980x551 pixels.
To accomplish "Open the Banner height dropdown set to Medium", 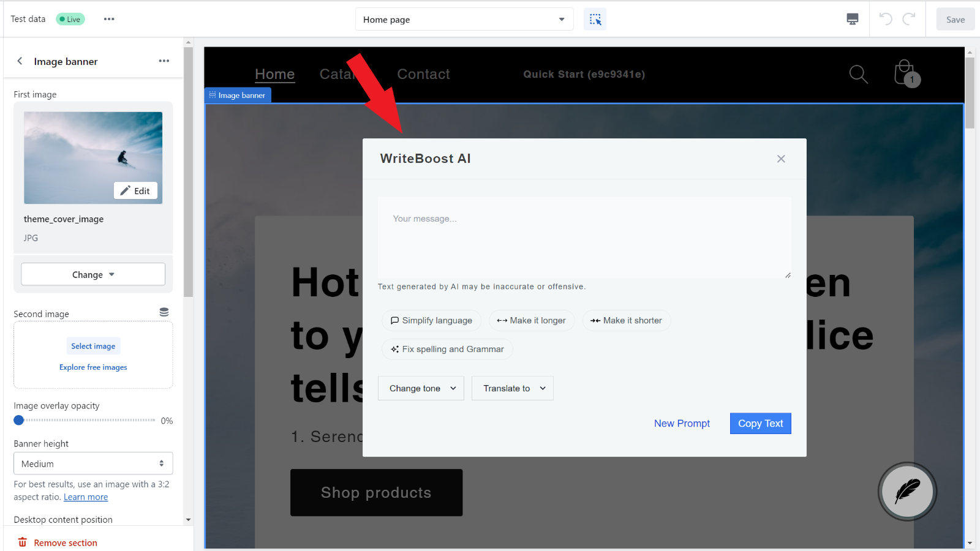I will pyautogui.click(x=92, y=463).
